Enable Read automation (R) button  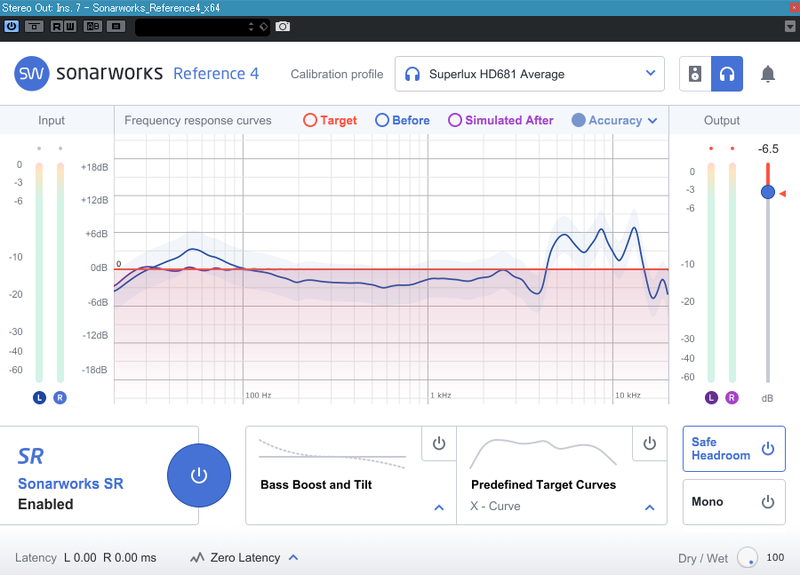point(57,26)
